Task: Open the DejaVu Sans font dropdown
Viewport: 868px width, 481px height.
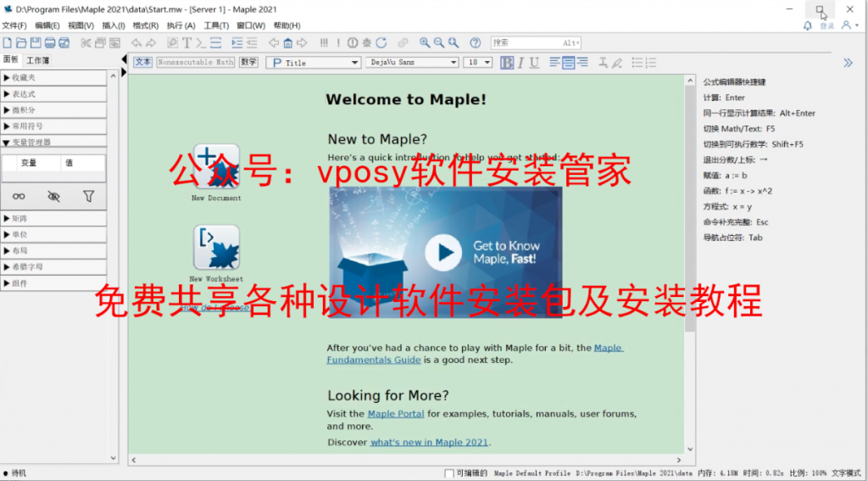Action: tap(412, 63)
